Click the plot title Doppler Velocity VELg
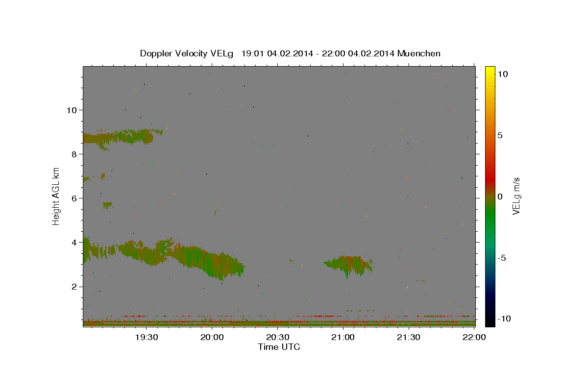 tap(186, 53)
